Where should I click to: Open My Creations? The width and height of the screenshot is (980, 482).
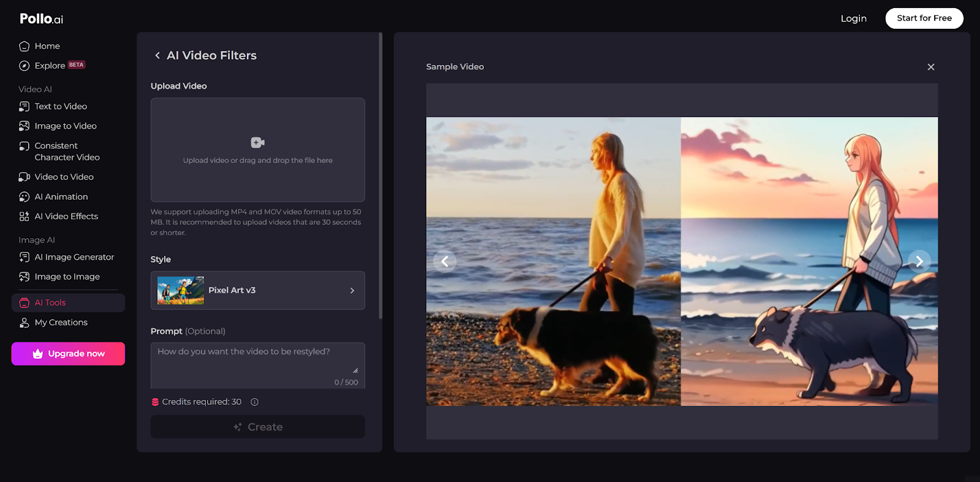point(61,322)
